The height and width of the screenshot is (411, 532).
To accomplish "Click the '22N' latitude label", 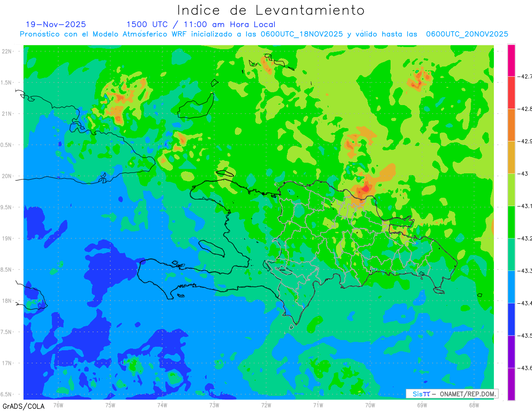I will pyautogui.click(x=7, y=51).
